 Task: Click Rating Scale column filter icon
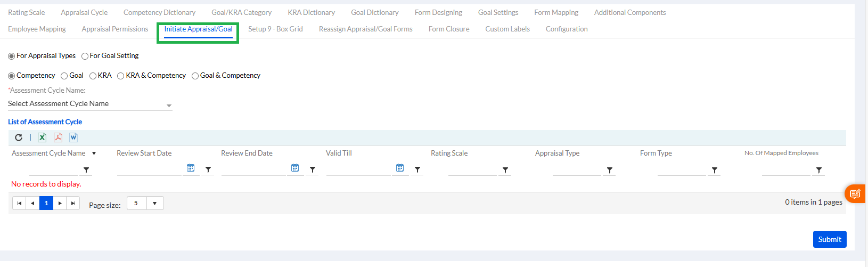coord(505,170)
